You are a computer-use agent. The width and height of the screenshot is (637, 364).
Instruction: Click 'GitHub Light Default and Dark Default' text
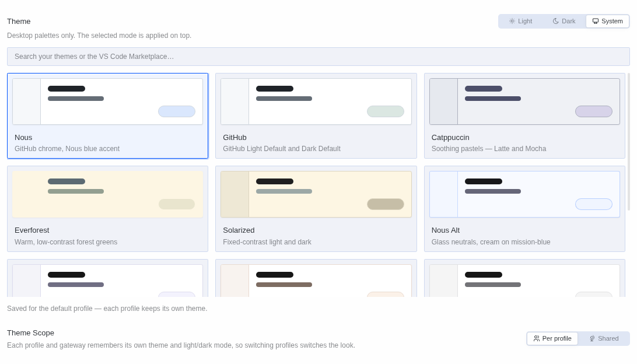(282, 149)
